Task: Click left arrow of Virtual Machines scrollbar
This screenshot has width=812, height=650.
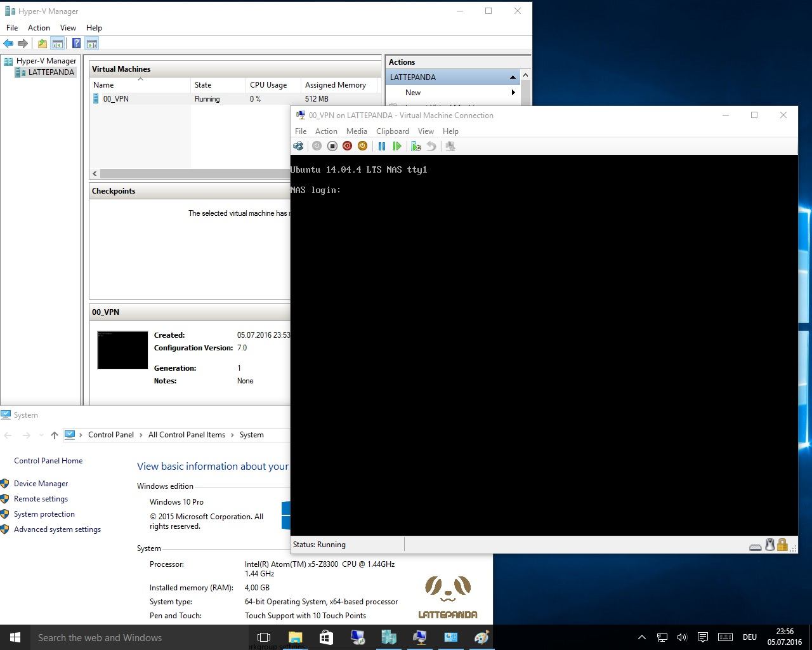Action: coord(95,173)
